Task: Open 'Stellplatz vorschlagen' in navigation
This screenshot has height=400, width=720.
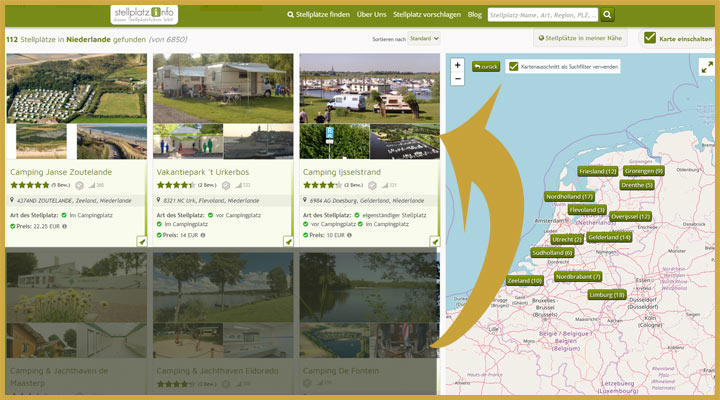Action: coord(427,15)
